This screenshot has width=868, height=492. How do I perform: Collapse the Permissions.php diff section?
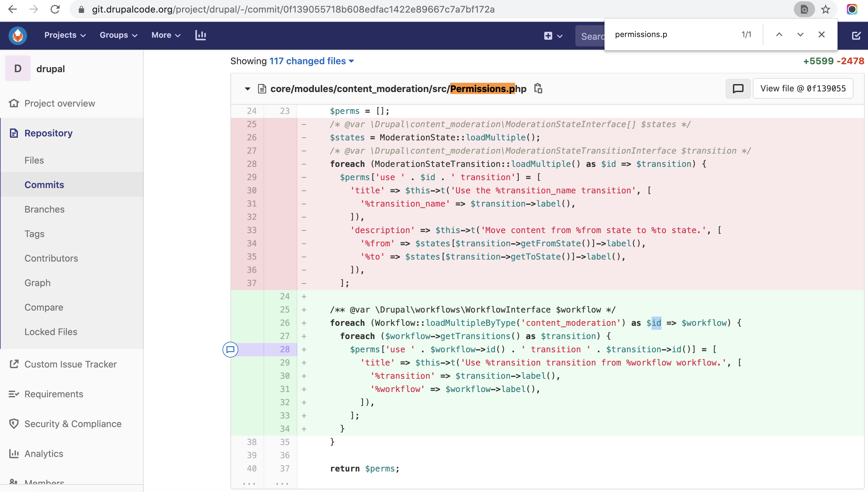[247, 88]
